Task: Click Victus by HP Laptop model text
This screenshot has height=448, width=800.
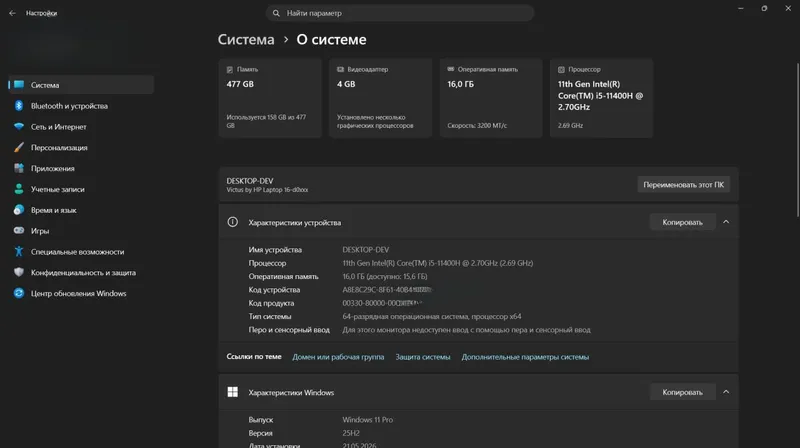Action: click(x=267, y=190)
